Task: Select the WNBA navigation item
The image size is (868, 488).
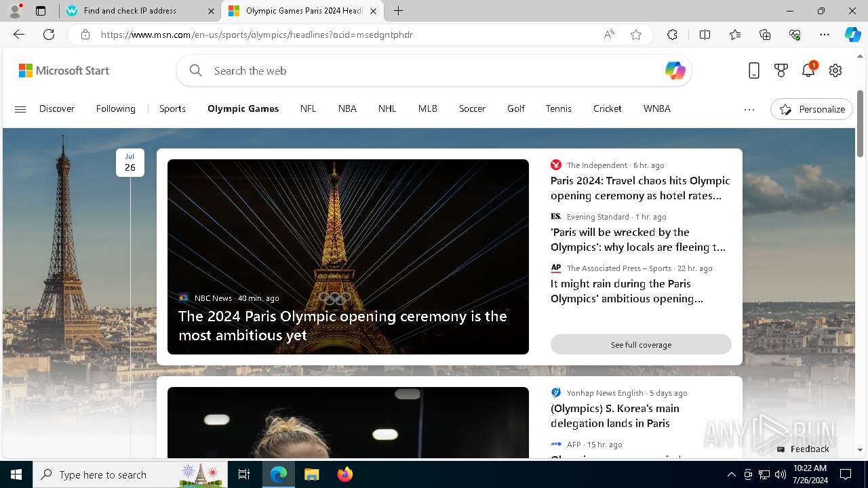Action: [x=657, y=108]
